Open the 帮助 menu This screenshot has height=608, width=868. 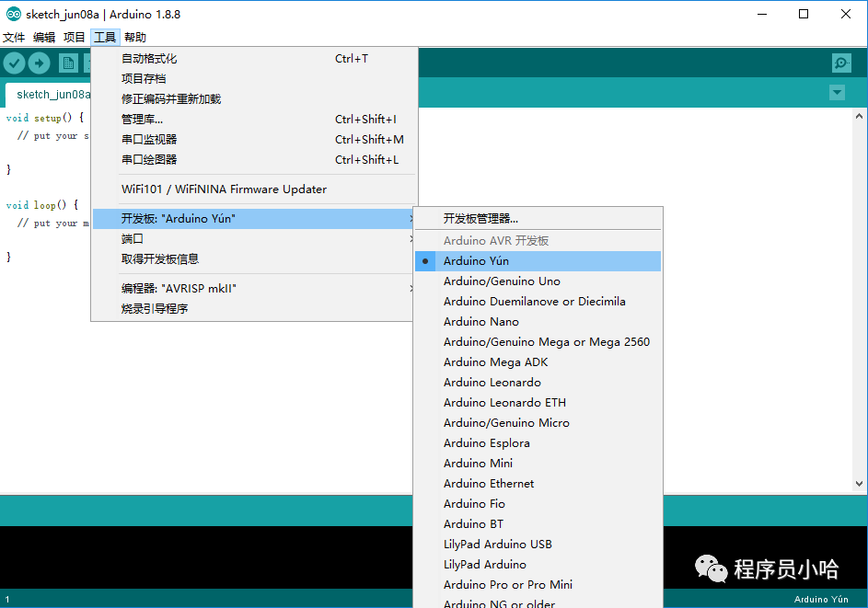[135, 38]
